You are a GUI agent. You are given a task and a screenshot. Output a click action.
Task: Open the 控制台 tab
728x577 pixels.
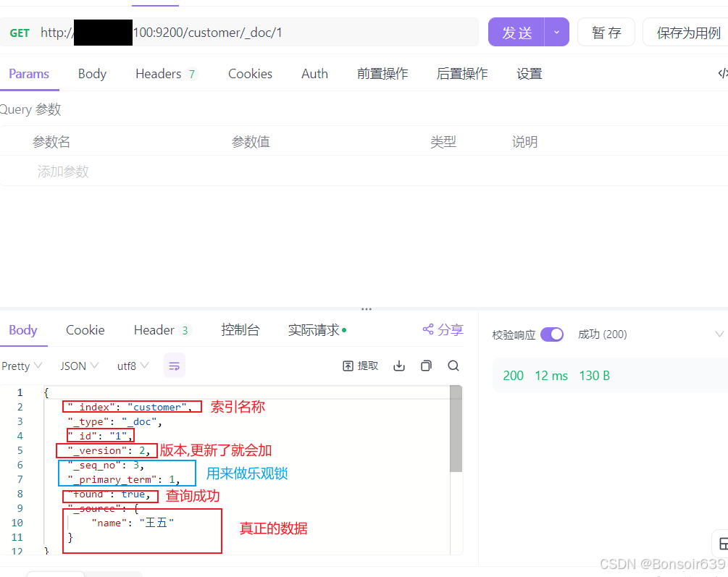pos(240,330)
